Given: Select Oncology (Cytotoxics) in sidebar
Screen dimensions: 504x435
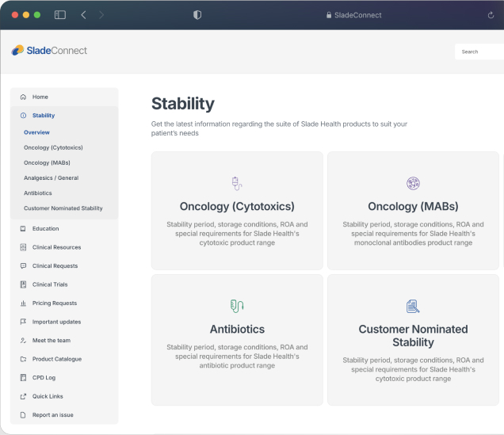Looking at the screenshot, I should click(x=53, y=147).
